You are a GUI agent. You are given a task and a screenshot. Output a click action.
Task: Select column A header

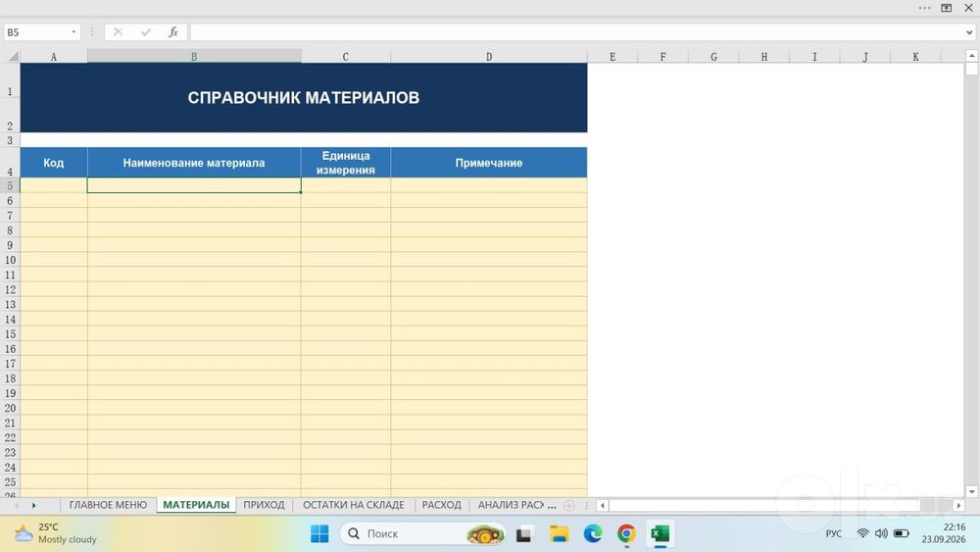pos(54,56)
